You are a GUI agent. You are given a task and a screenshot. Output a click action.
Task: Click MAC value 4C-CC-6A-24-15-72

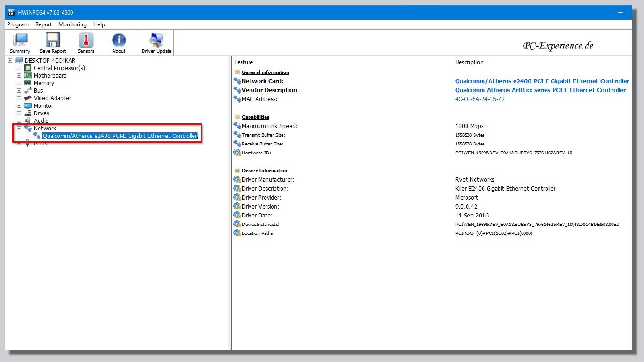pos(480,99)
